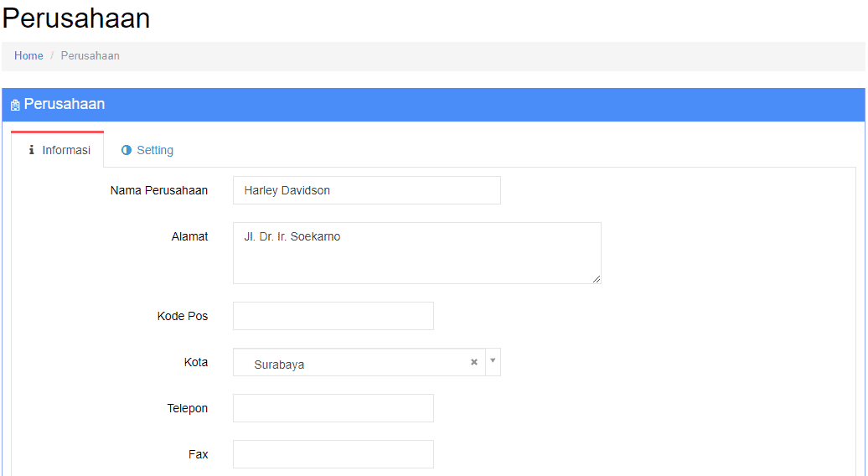Clear the Surabaya selection with the x icon
Viewport: 868px width, 476px height.
tap(474, 362)
